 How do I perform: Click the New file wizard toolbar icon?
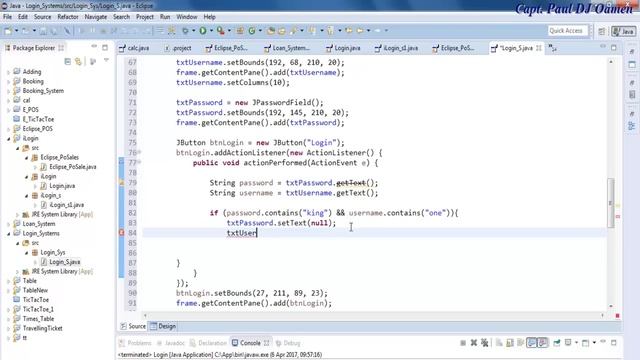pos(8,31)
